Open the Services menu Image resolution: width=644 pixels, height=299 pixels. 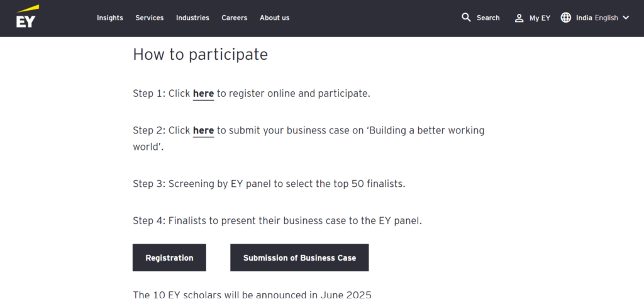click(x=150, y=18)
